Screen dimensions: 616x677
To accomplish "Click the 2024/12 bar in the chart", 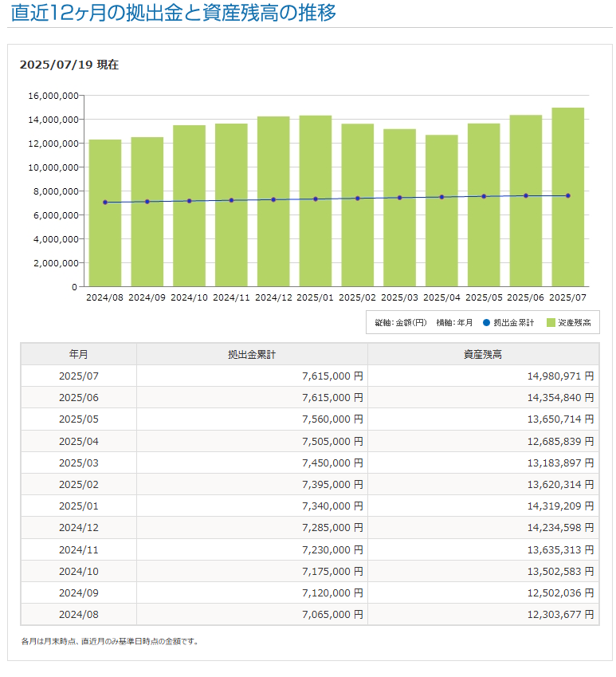I will click(x=273, y=201).
